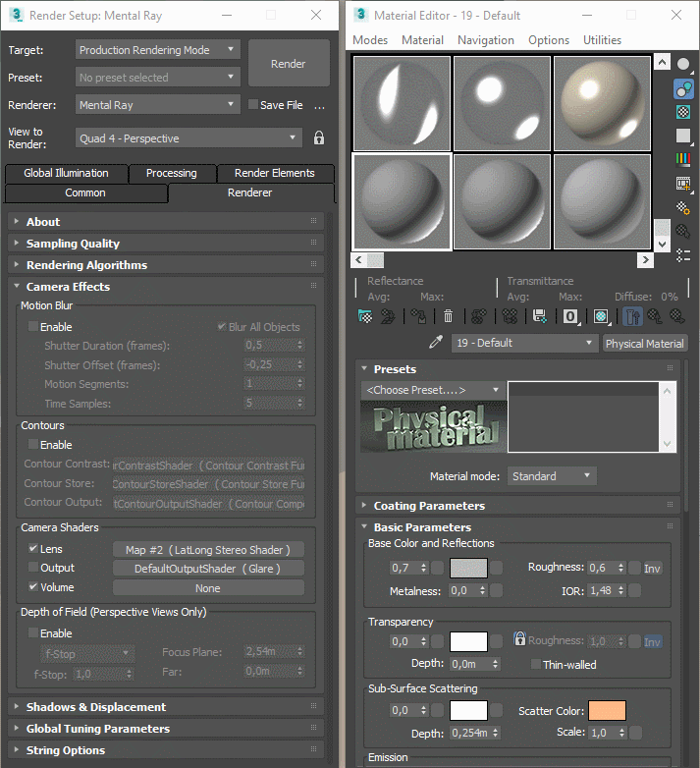Image resolution: width=700 pixels, height=768 pixels.
Task: Click the orange Scatter Color swatch
Action: pyautogui.click(x=607, y=710)
